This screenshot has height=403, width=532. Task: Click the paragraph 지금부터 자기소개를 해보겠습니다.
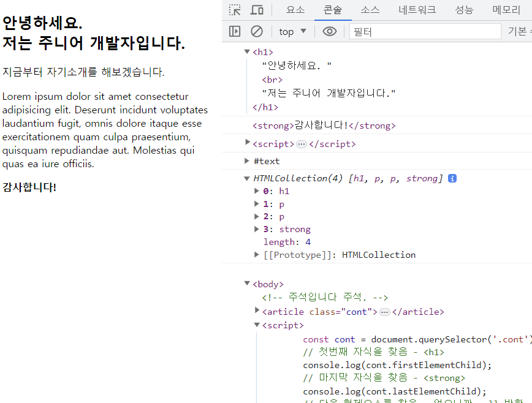pyautogui.click(x=83, y=72)
